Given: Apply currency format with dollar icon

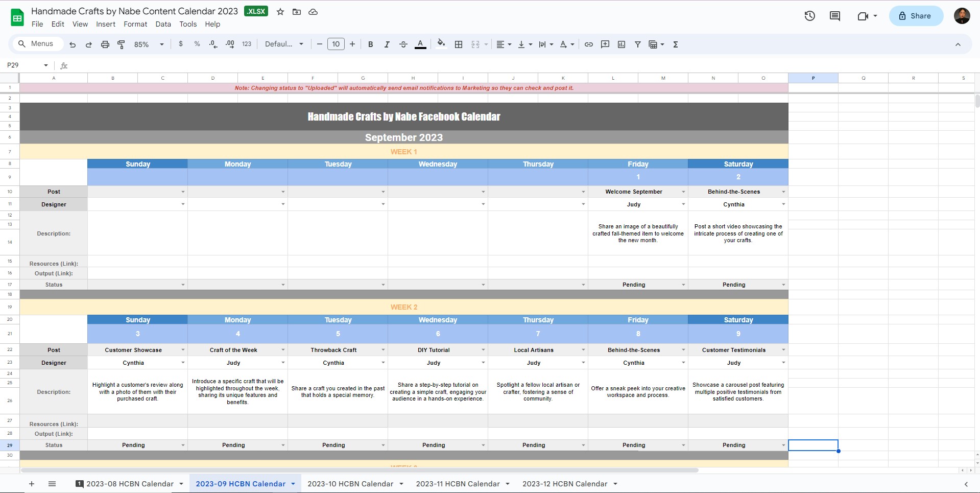Looking at the screenshot, I should click(181, 44).
